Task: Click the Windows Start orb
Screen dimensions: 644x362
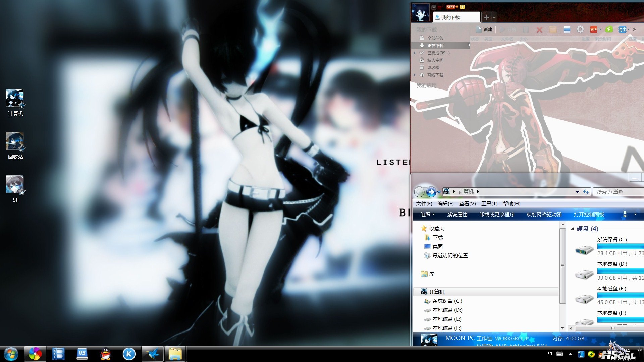Action: tap(11, 354)
